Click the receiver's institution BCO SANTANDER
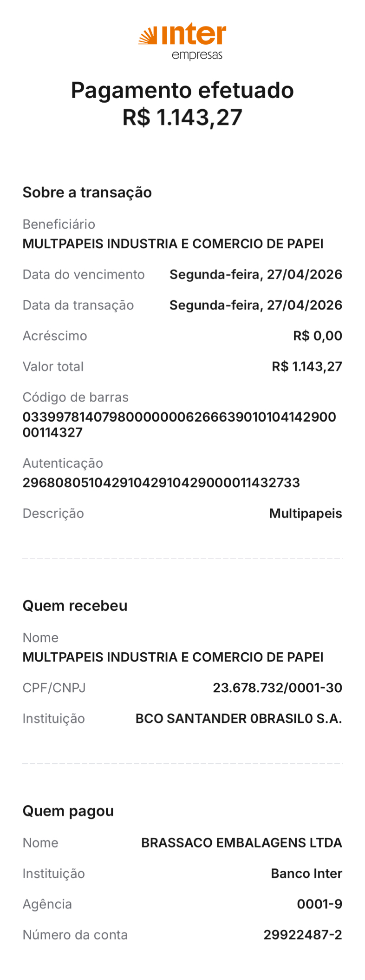The image size is (365, 980). [239, 718]
